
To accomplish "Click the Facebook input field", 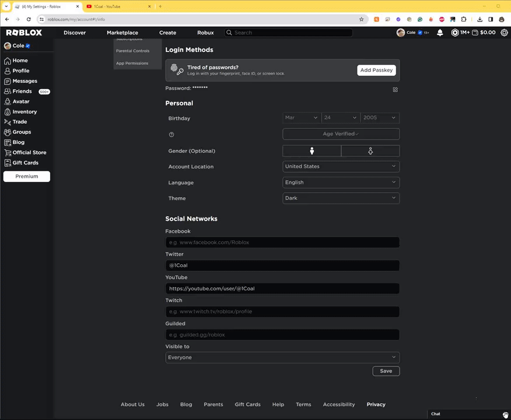I will coord(282,243).
